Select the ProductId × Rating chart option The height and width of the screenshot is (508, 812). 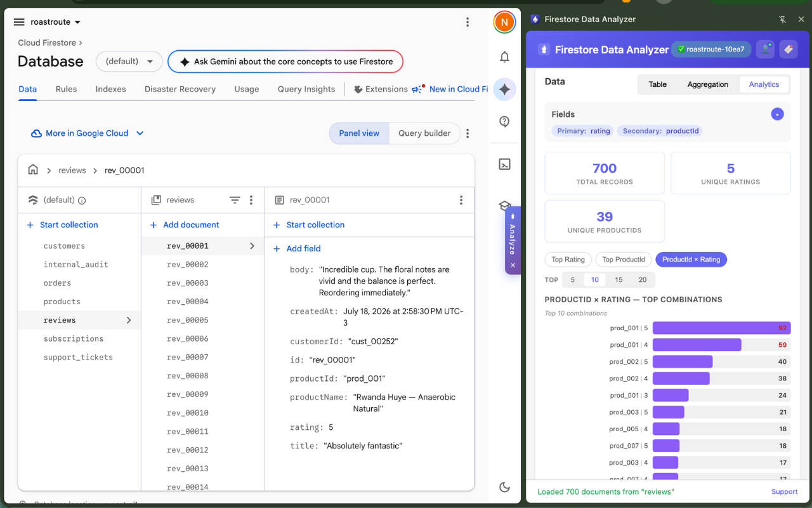pos(691,259)
